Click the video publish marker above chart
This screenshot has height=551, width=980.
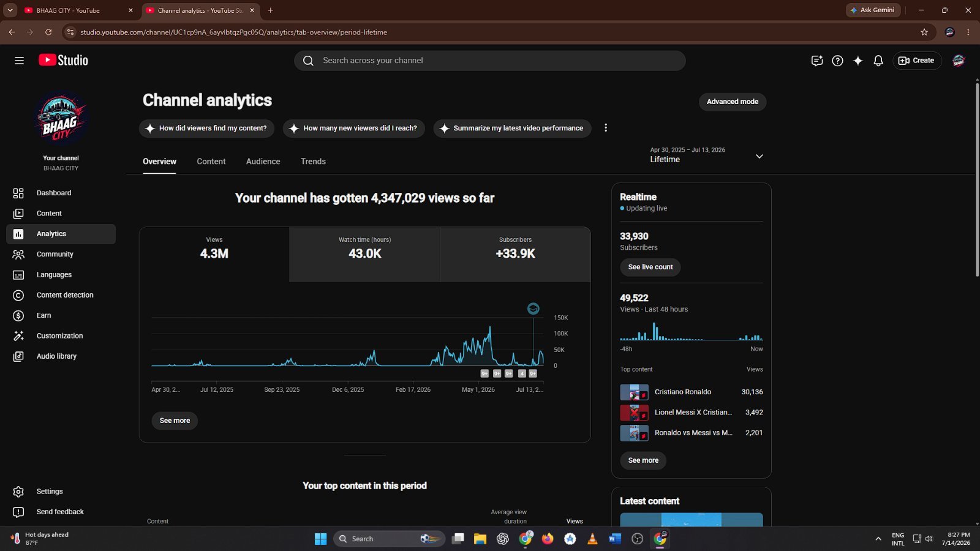click(x=533, y=309)
